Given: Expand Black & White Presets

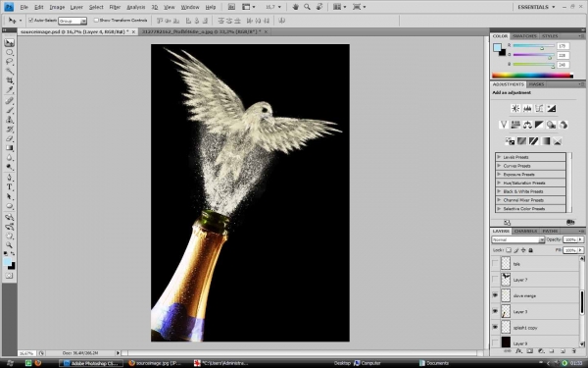Looking at the screenshot, I should pos(499,191).
